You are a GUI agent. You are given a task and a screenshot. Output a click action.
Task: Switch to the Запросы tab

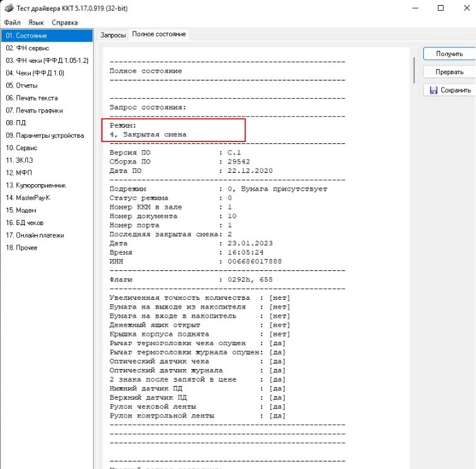click(x=113, y=35)
